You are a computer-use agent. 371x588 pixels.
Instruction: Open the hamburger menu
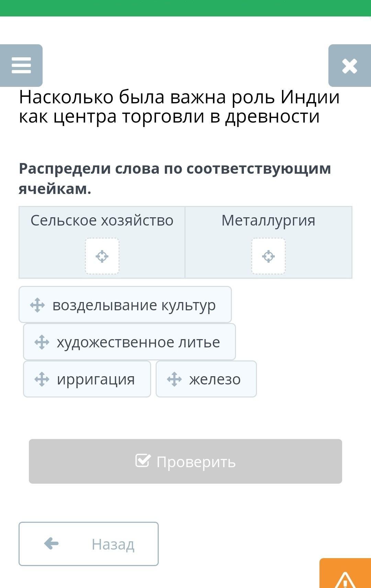click(x=21, y=65)
